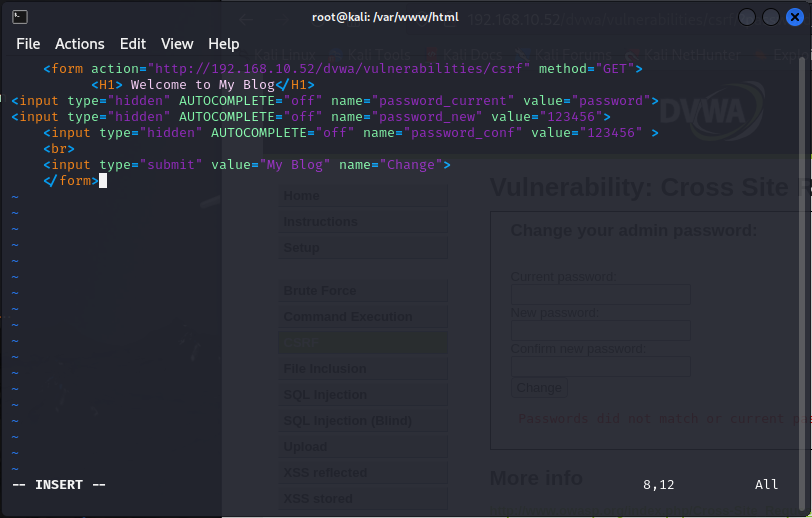Open File Inclusion in the DVWA sidebar

click(x=363, y=369)
